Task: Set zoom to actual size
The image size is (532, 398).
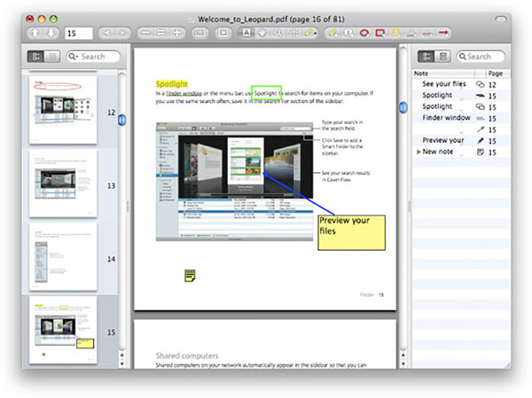Action: (x=161, y=33)
